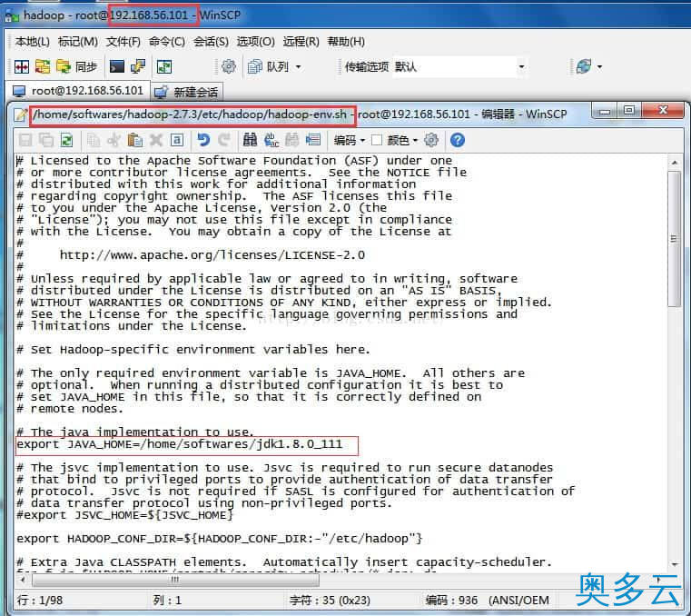Open the 文件(F) menu
Image resolution: width=691 pixels, height=616 pixels.
tap(123, 42)
